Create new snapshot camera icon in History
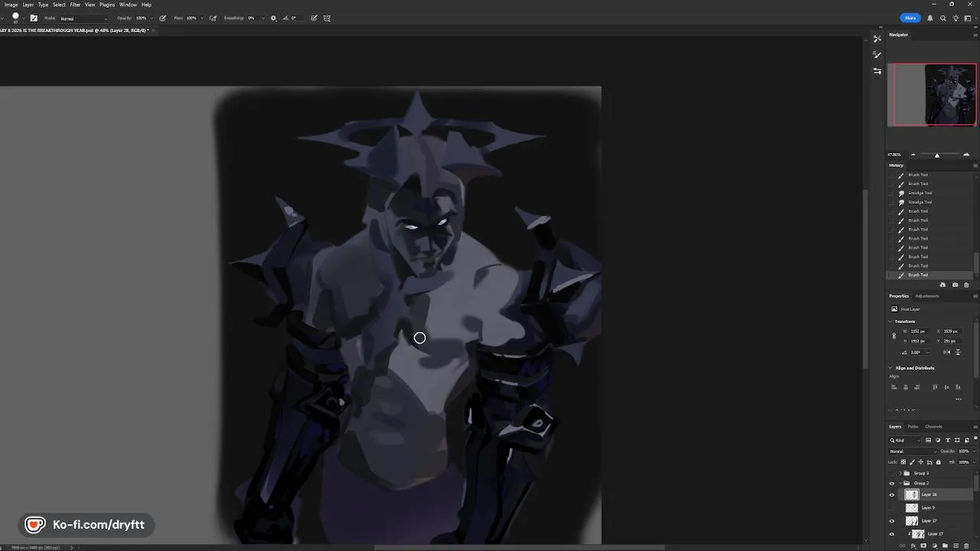The width and height of the screenshot is (980, 551). 955,285
